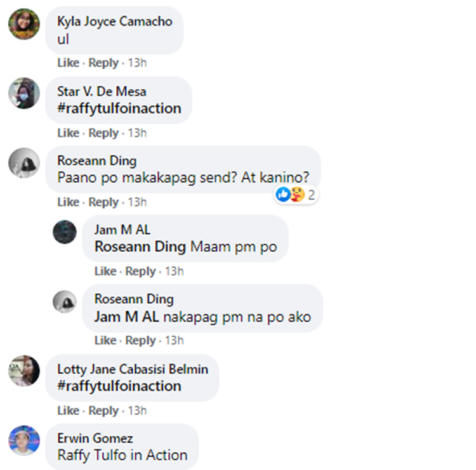Open Star V. De Mesa's avatar

click(x=24, y=93)
